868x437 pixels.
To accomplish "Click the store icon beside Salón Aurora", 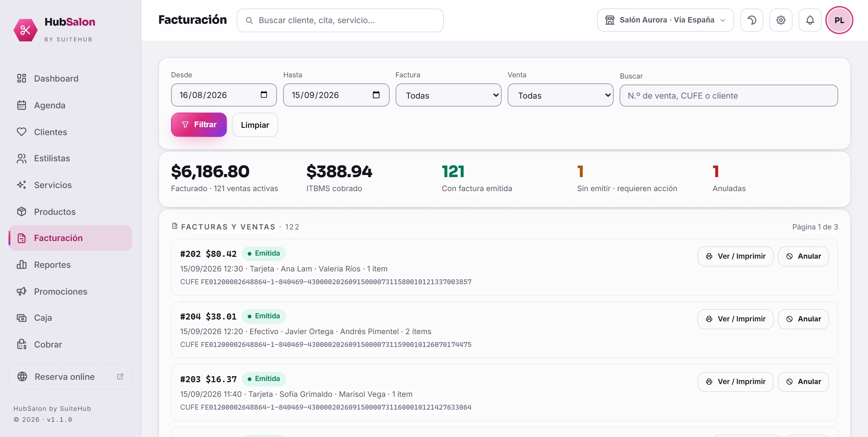I will coord(610,20).
